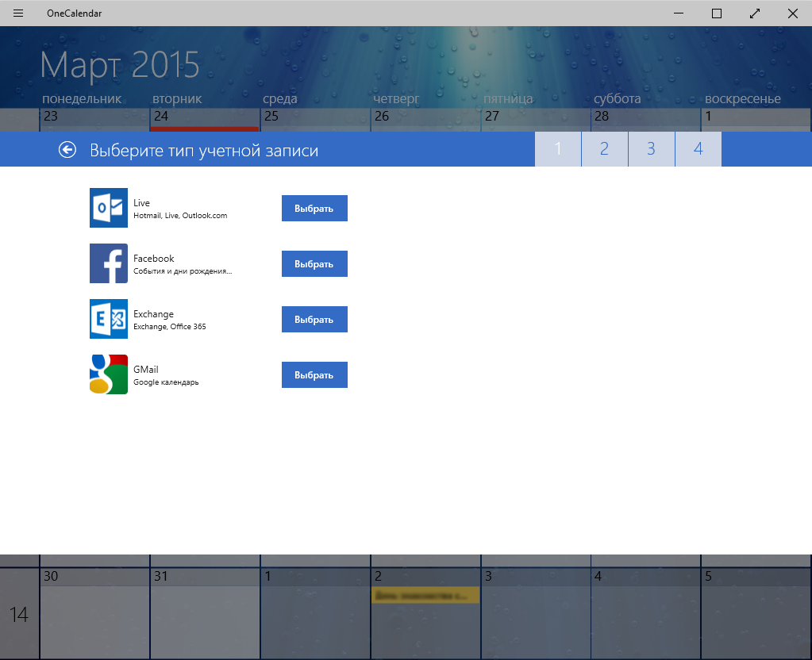Click the 'Выберите тип учетной записи' heading

coord(204,150)
